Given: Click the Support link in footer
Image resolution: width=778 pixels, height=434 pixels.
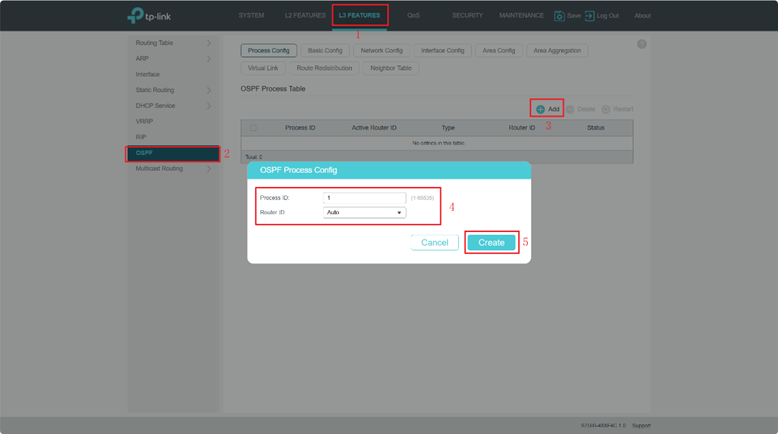Looking at the screenshot, I should coord(641,426).
